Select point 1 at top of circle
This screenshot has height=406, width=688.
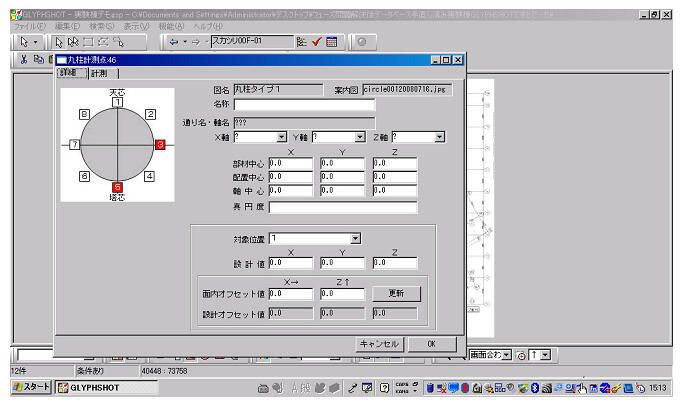[117, 102]
